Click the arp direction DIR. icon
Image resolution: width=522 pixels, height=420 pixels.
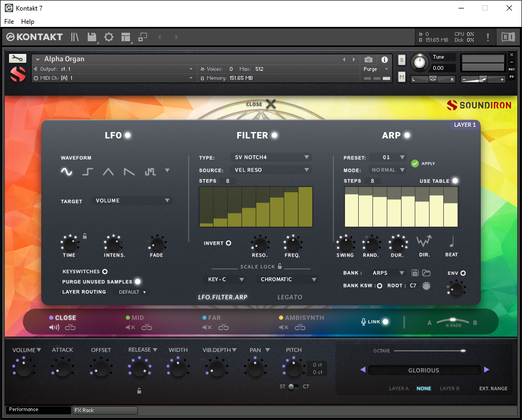[424, 241]
